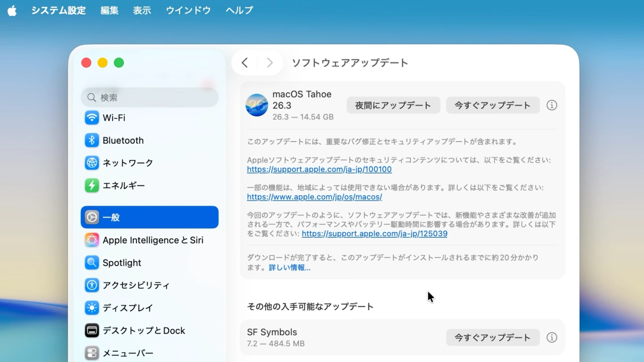644x362 pixels.
Task: Show info for macOS Tahoe 26.3 update
Action: pyautogui.click(x=552, y=105)
